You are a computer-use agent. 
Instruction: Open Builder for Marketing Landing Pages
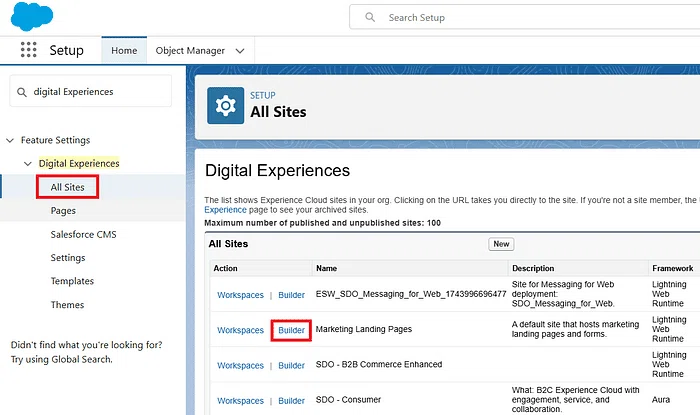coord(292,330)
